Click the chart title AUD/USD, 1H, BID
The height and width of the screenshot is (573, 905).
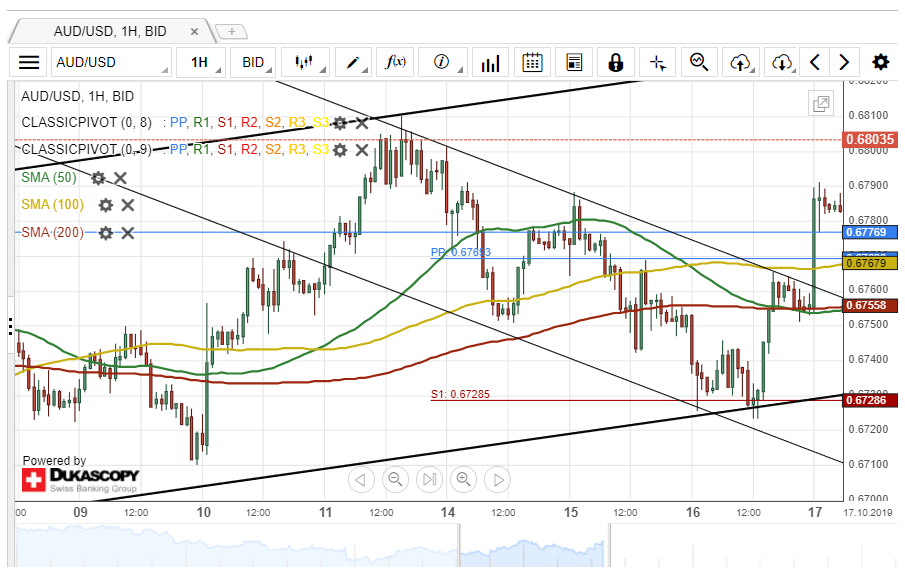[77, 96]
